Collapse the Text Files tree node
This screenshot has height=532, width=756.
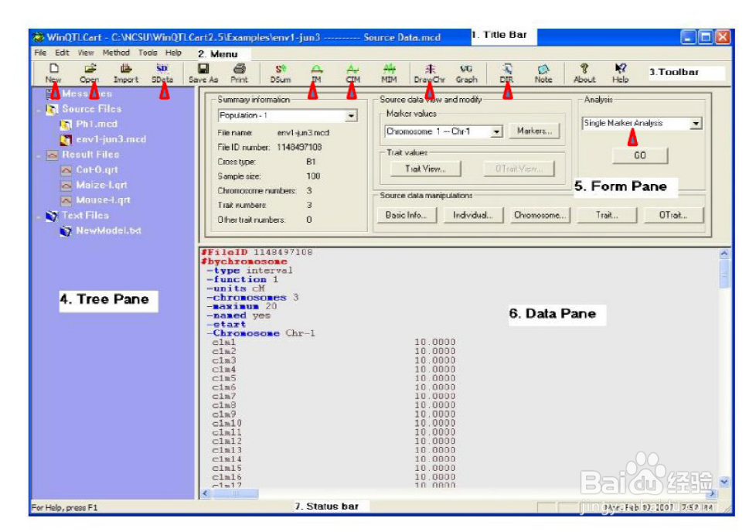pyautogui.click(x=39, y=217)
